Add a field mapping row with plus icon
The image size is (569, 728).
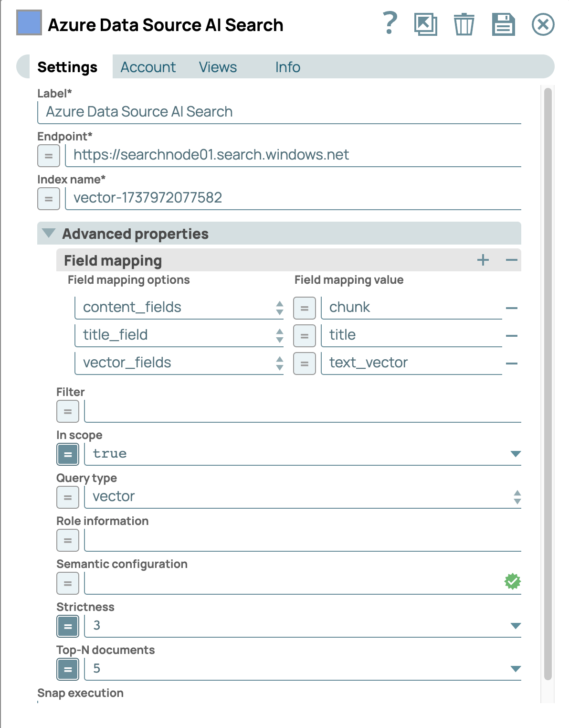click(x=483, y=260)
